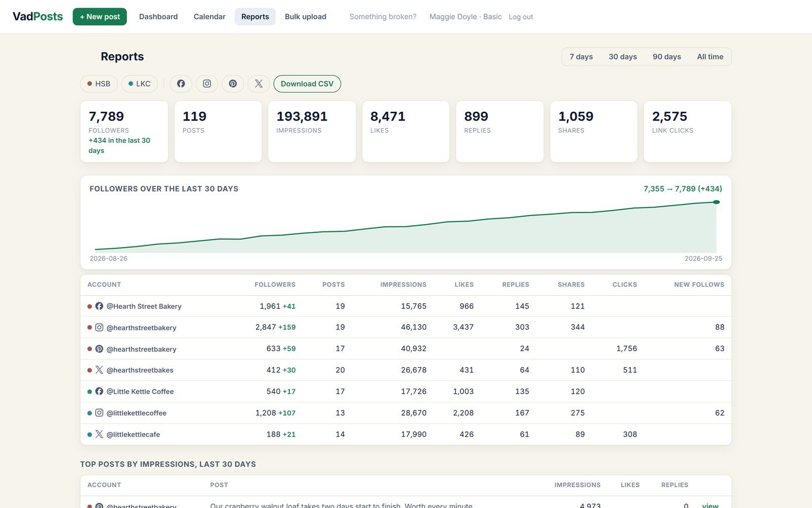The image size is (812, 508).
Task: Click the 7,355 → 7,789 (+434) summary
Action: click(x=683, y=189)
